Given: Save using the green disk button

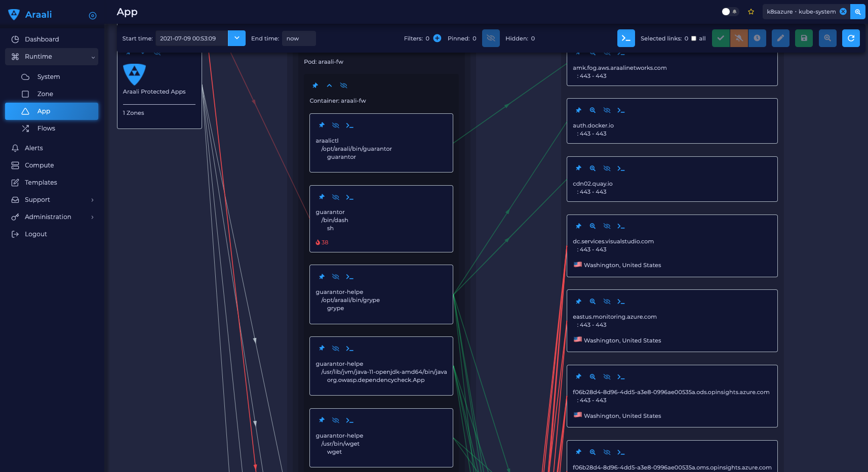Looking at the screenshot, I should click(804, 38).
